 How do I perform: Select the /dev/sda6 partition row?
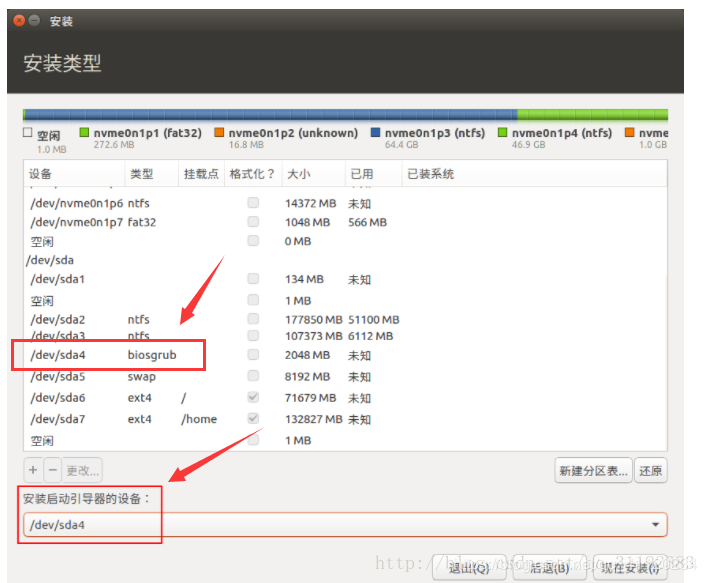pyautogui.click(x=345, y=398)
